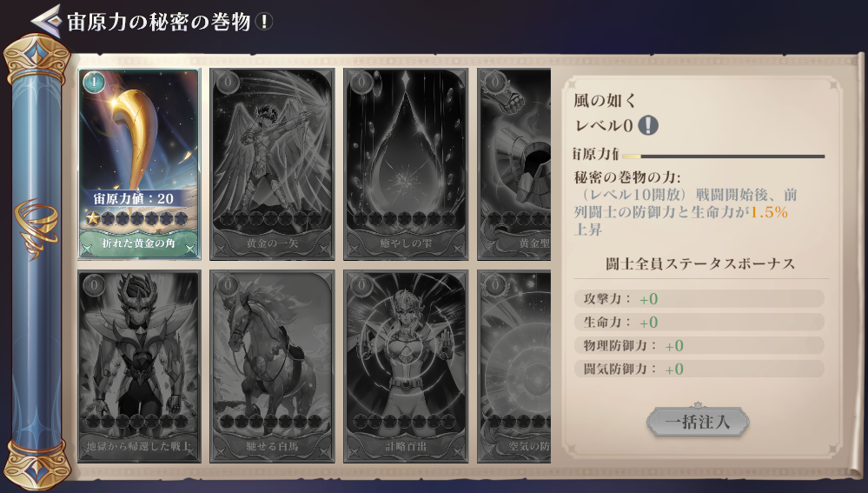The height and width of the screenshot is (493, 868).
Task: Click the 闘気防御力 bonus row
Action: 699,369
